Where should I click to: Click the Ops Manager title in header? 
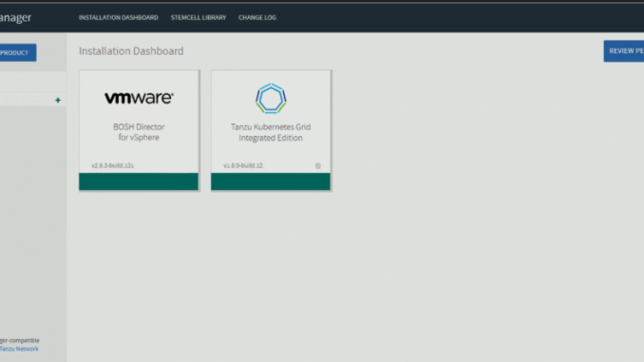point(15,18)
